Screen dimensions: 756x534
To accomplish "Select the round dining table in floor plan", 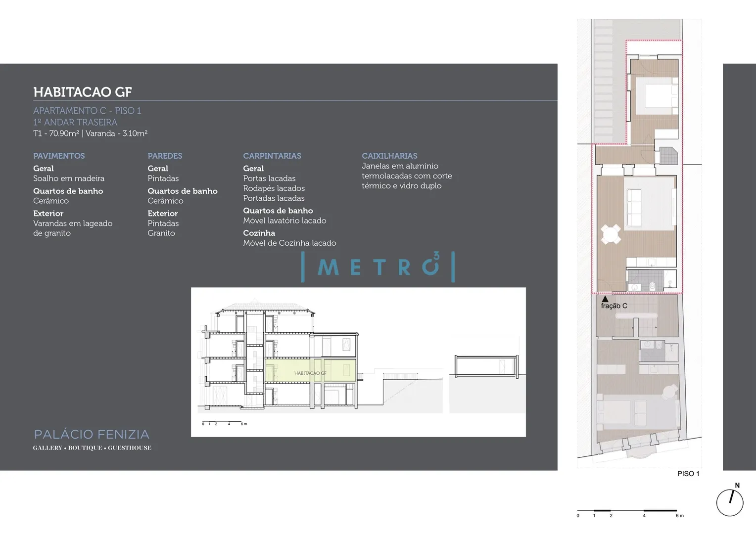I will pyautogui.click(x=611, y=234).
